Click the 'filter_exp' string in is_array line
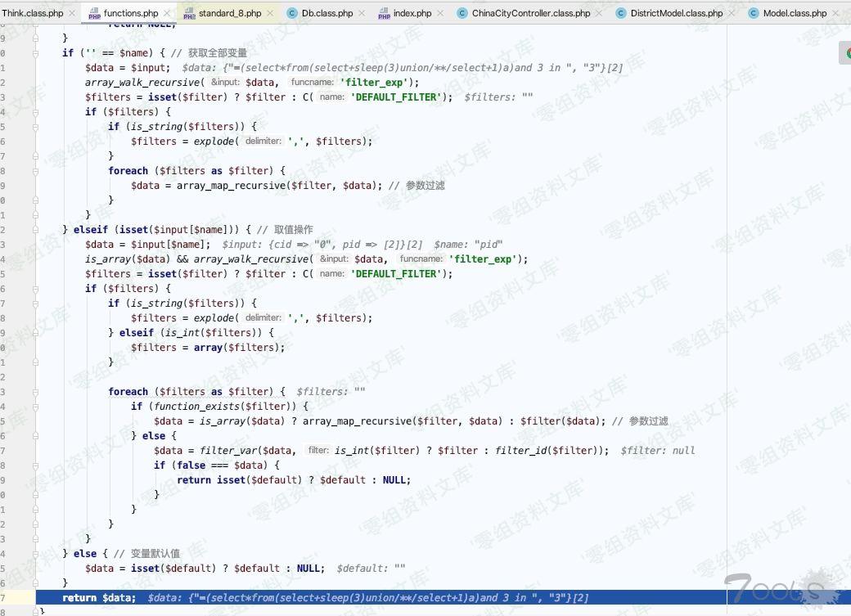851x616 pixels. (487, 259)
